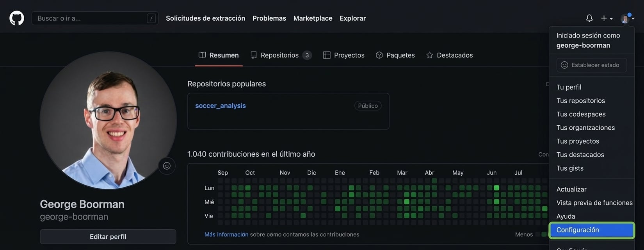Click the Vie weekday label in contribution graph
This screenshot has height=250, width=644.
point(209,216)
